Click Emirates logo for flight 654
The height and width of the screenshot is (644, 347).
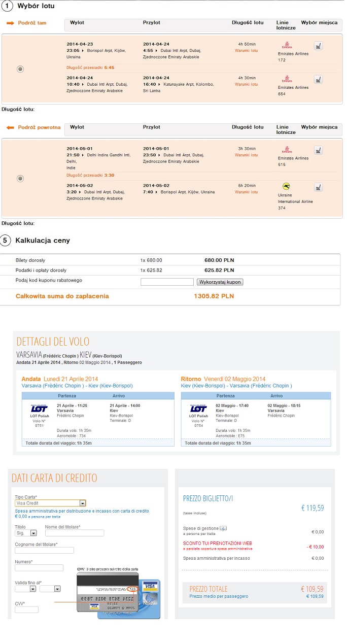pyautogui.click(x=287, y=79)
